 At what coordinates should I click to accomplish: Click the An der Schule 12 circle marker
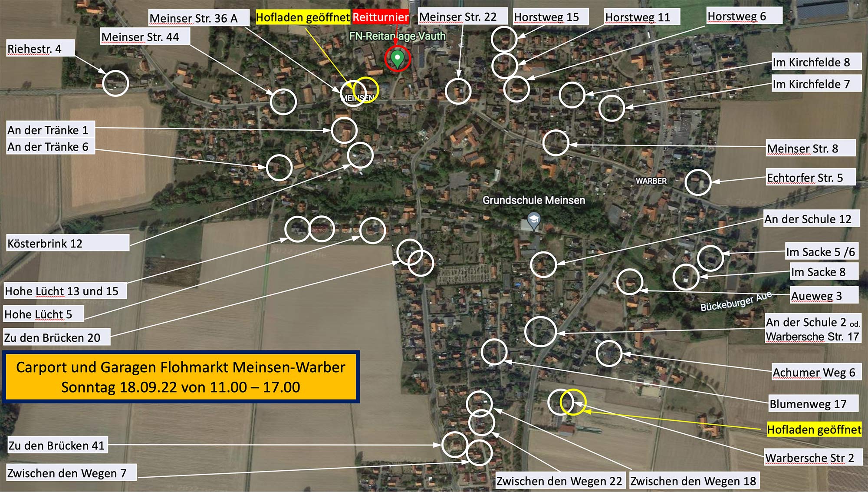click(x=543, y=264)
